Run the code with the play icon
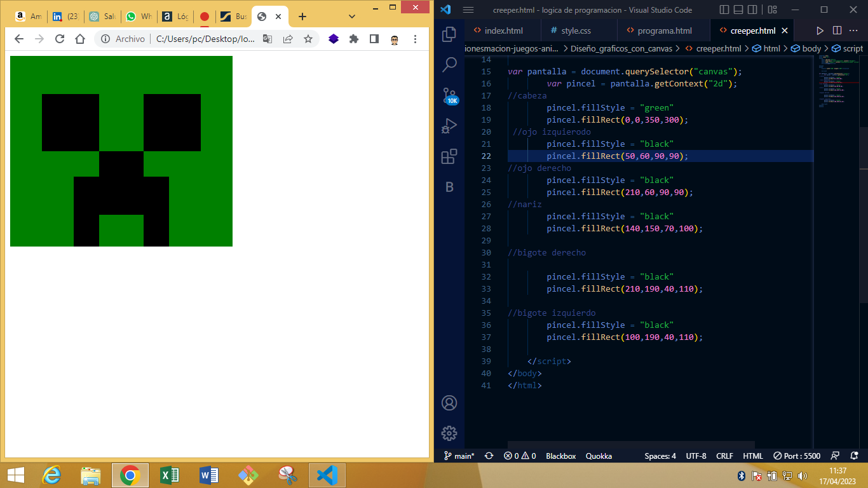The height and width of the screenshot is (488, 868). 820,30
